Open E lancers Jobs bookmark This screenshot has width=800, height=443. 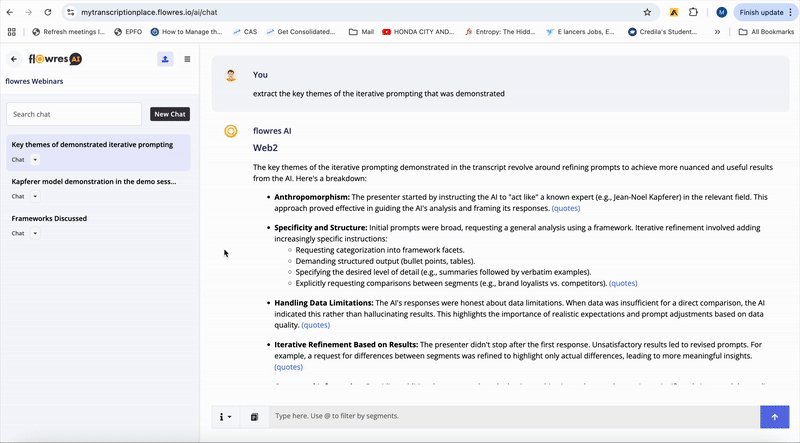[x=580, y=32]
